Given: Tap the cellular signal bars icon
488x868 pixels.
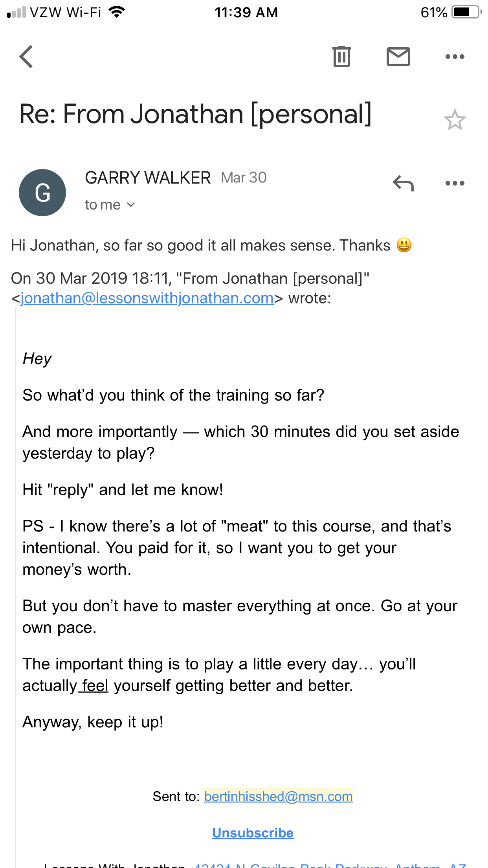Looking at the screenshot, I should 17,12.
